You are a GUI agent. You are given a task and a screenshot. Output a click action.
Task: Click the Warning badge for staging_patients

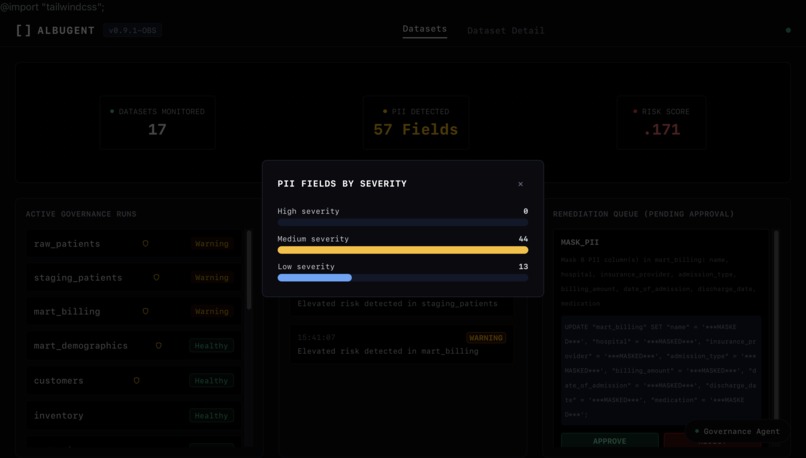[211, 278]
